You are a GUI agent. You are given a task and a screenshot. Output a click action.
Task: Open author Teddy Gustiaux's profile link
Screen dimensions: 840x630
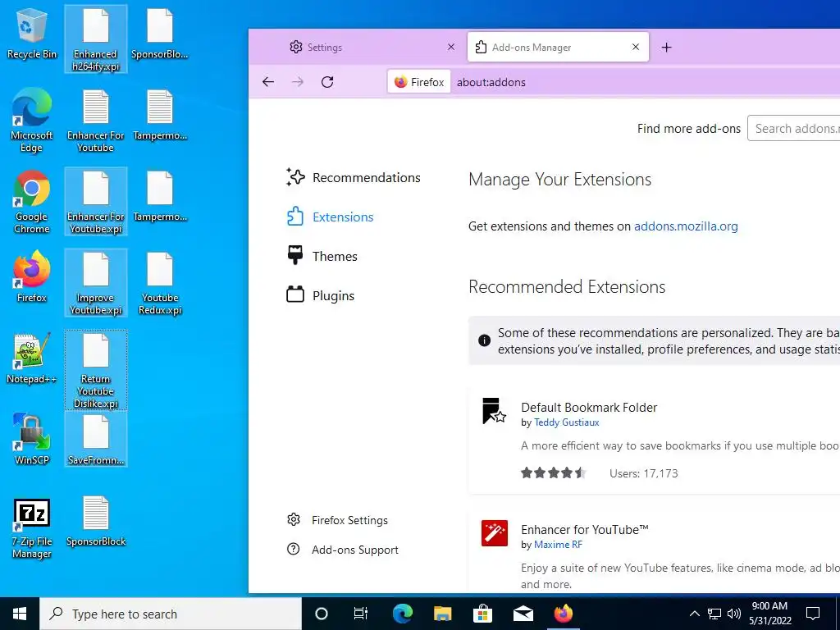pyautogui.click(x=566, y=422)
